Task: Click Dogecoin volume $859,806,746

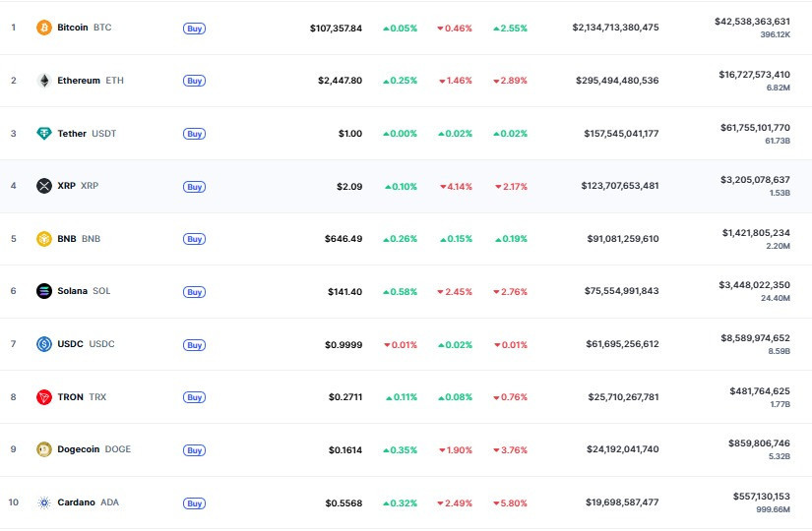Action: 759,443
